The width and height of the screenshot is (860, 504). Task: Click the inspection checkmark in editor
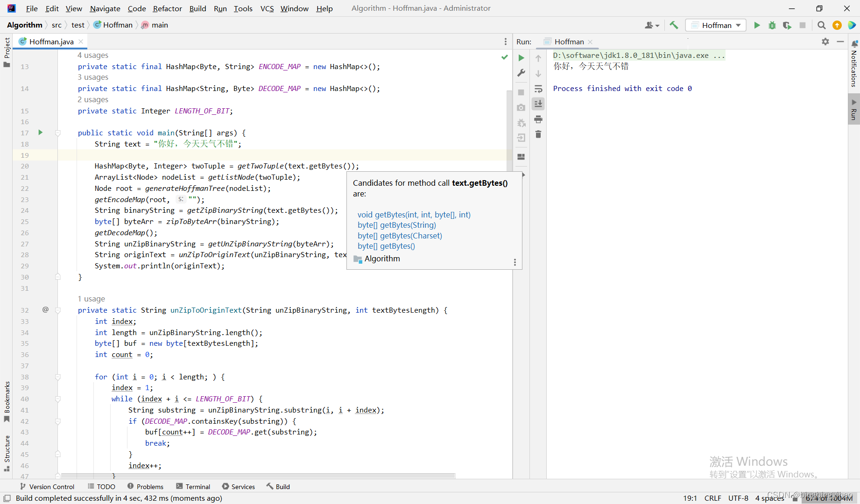505,57
